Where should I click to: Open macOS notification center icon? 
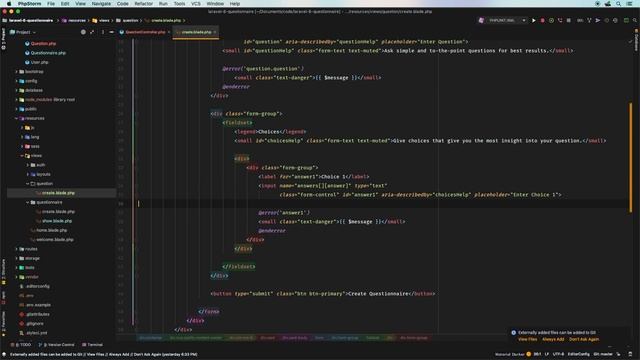[629, 4]
